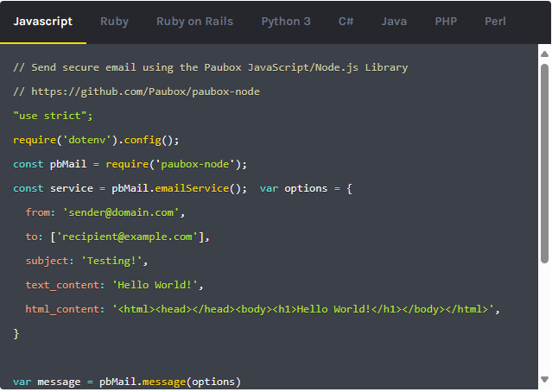Click the var message line
Image resolution: width=552 pixels, height=392 pixels.
tap(127, 382)
